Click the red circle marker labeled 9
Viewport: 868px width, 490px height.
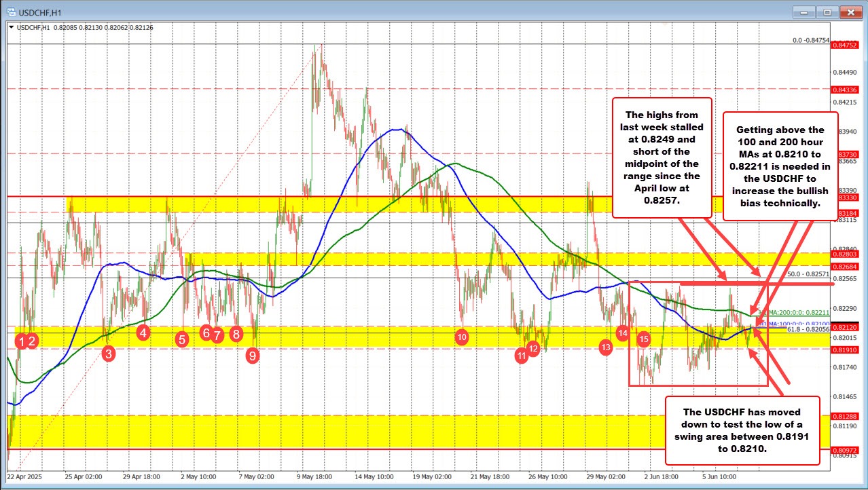click(252, 354)
